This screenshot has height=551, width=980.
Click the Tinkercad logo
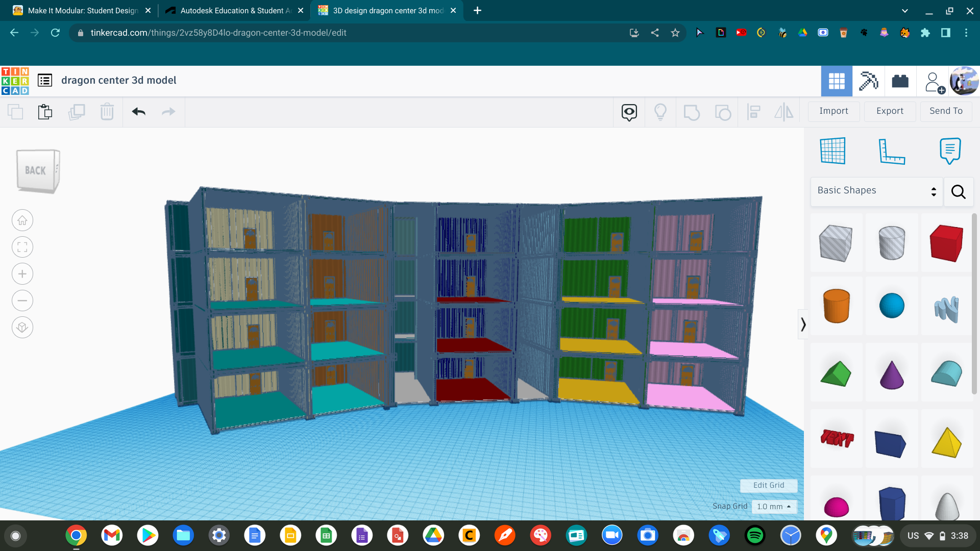[15, 81]
